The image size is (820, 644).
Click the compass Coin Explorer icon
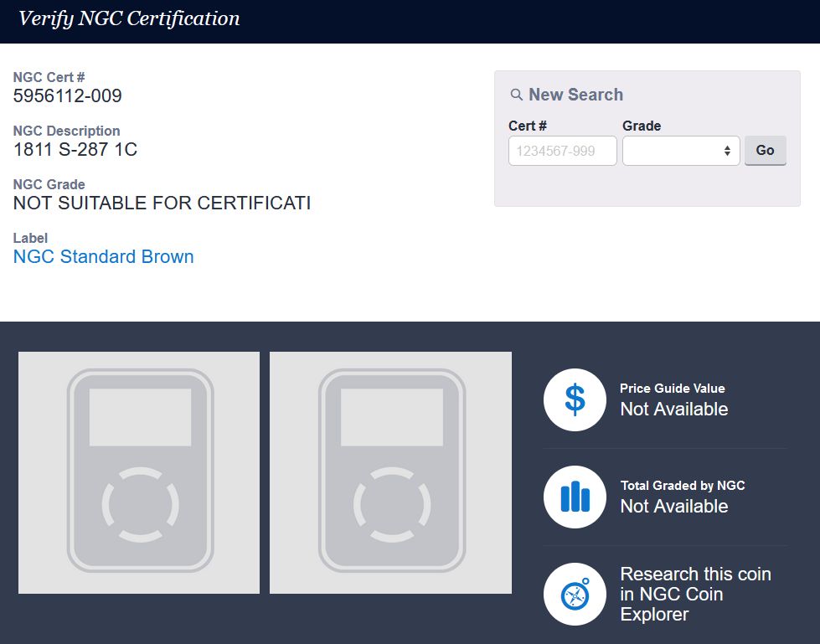(x=575, y=595)
